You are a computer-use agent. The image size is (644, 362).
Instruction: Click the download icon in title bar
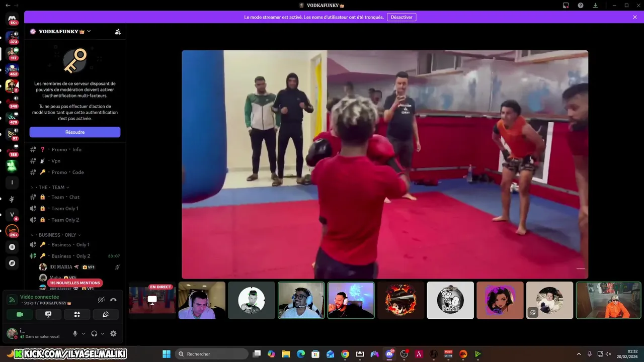595,5
